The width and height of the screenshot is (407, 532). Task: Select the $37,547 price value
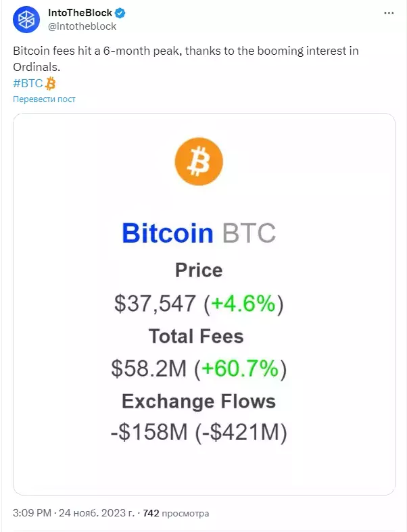(x=155, y=304)
